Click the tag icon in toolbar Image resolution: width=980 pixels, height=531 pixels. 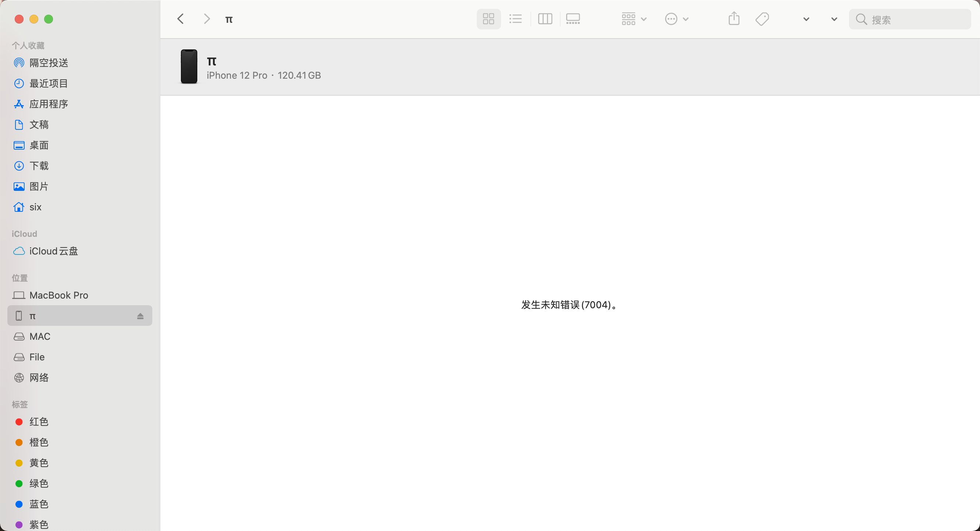point(762,19)
